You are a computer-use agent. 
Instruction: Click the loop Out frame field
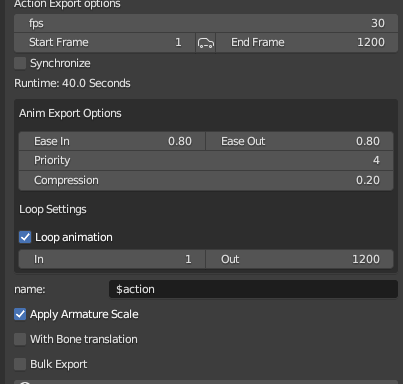coord(300,259)
